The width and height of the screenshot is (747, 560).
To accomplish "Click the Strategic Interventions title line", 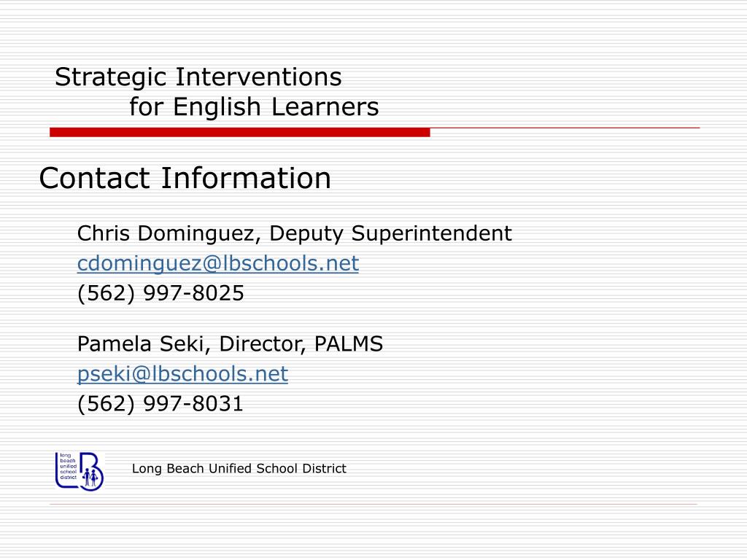I will coord(198,77).
